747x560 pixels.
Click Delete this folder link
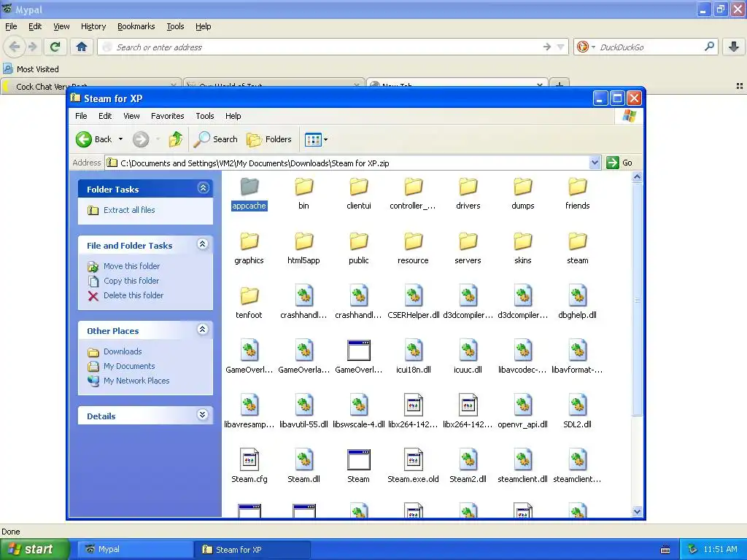tap(133, 295)
